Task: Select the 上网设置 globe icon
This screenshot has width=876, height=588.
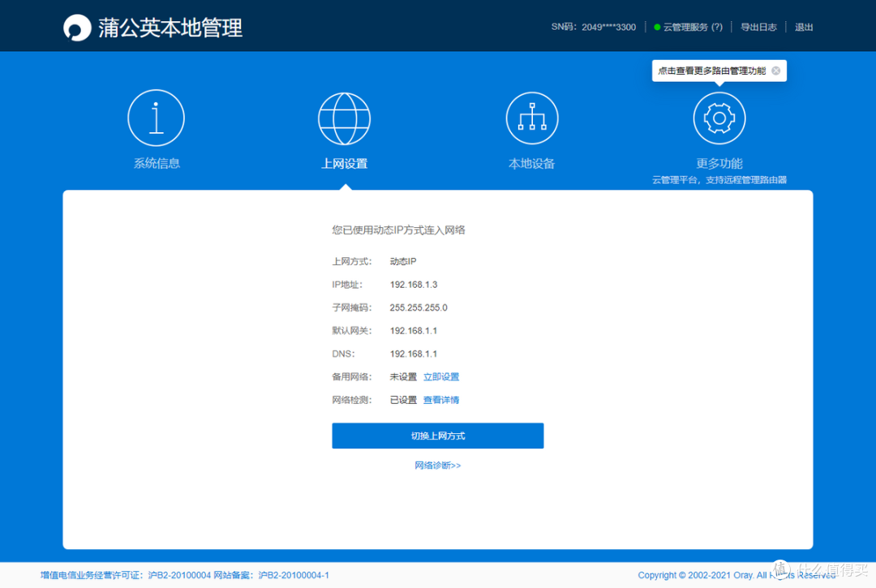Action: (x=344, y=118)
